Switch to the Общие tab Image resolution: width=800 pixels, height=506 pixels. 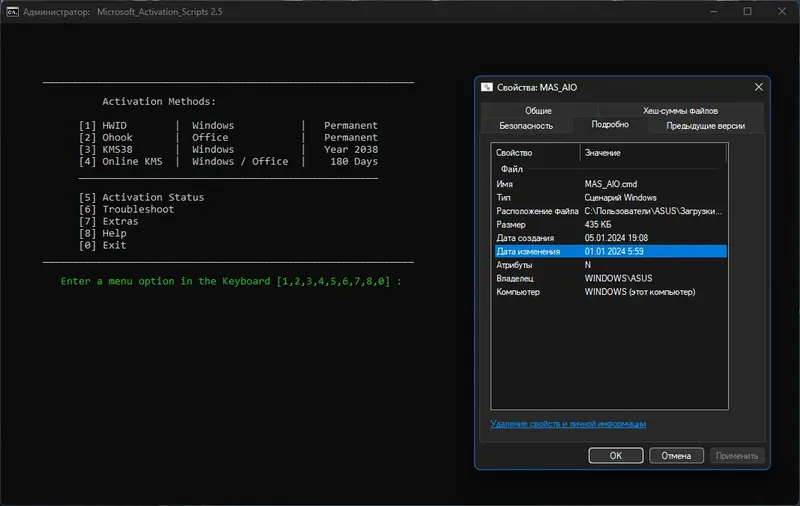tap(538, 111)
